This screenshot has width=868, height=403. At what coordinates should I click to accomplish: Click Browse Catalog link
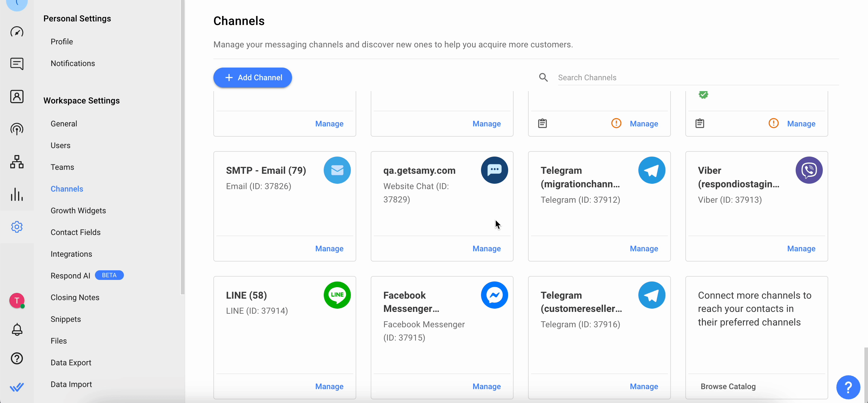point(728,386)
